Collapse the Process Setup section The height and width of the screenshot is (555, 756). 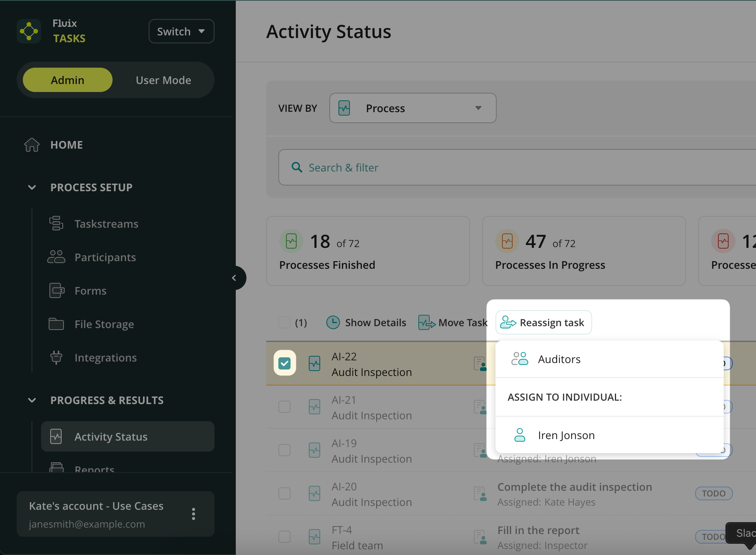tap(32, 187)
